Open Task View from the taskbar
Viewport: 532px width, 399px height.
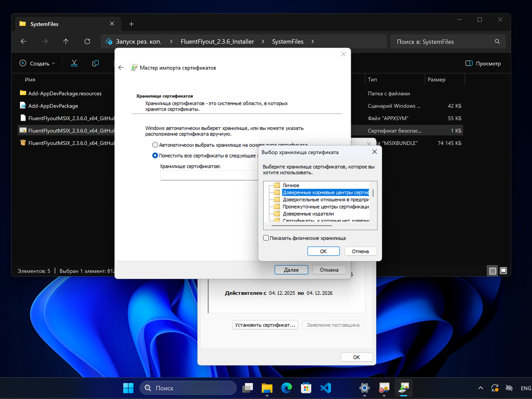[x=248, y=388]
